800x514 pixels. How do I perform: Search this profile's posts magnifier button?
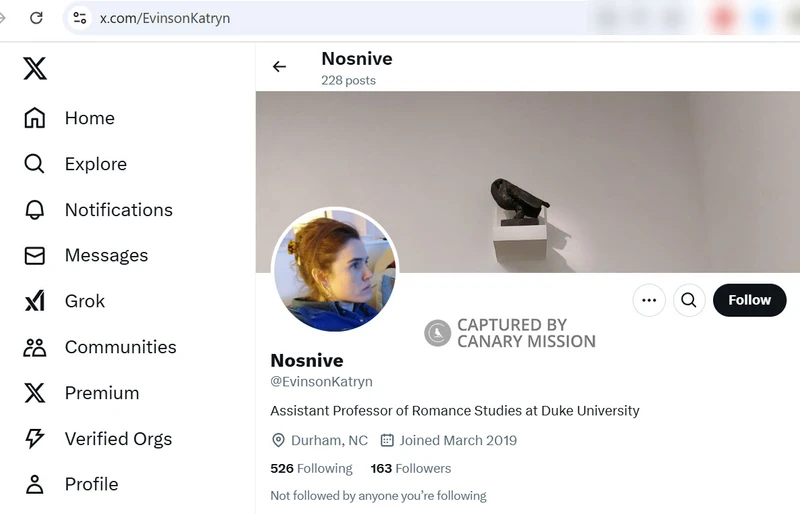coord(689,300)
